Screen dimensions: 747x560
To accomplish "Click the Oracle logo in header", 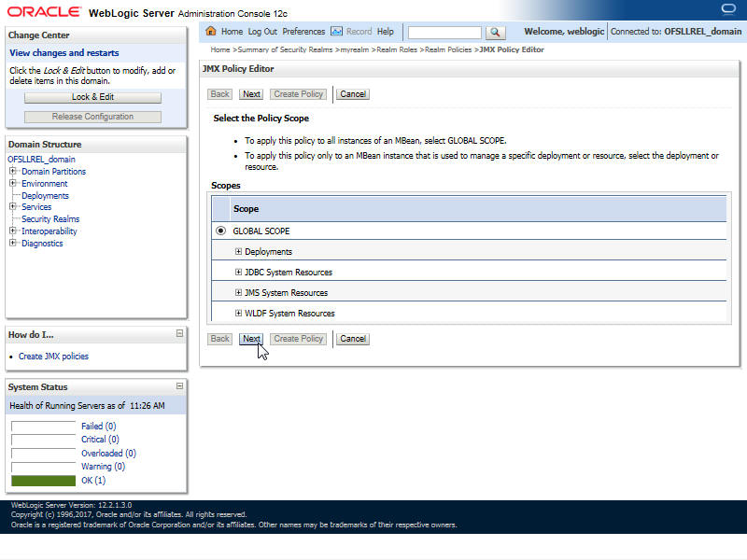I will tap(44, 11).
